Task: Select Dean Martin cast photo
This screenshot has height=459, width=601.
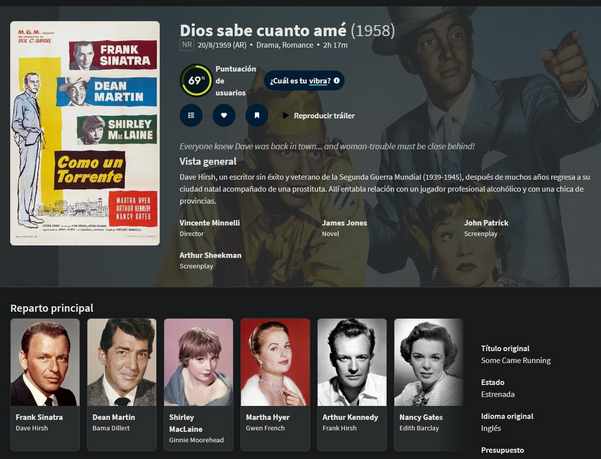Action: click(122, 362)
